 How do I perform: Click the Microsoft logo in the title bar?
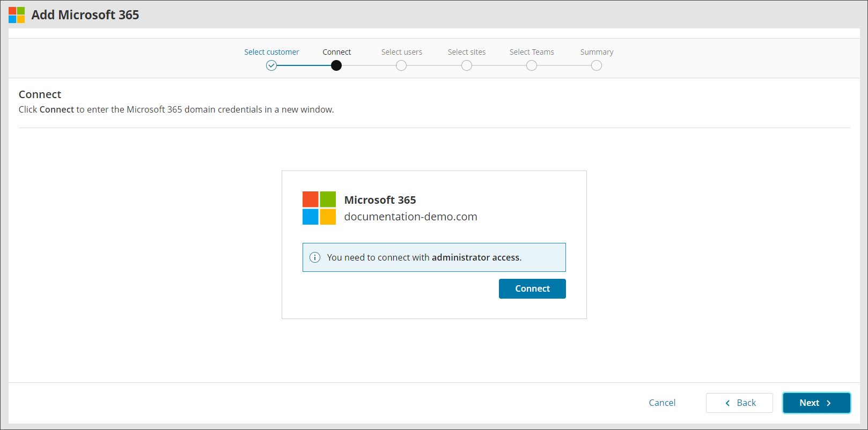[17, 15]
